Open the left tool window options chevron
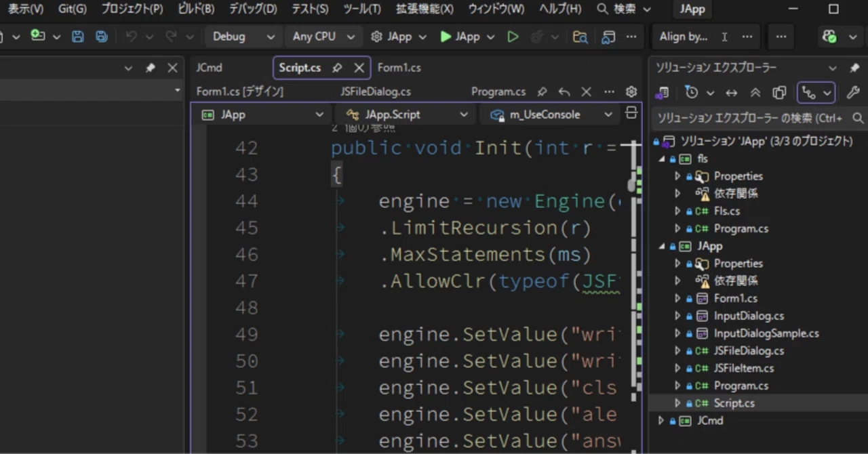868x454 pixels. click(x=128, y=68)
